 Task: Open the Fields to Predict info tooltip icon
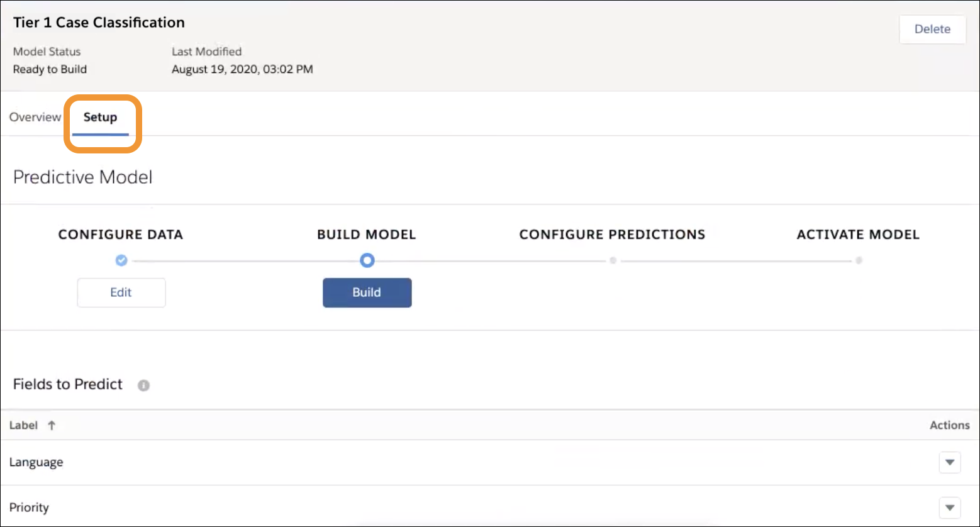coord(143,385)
